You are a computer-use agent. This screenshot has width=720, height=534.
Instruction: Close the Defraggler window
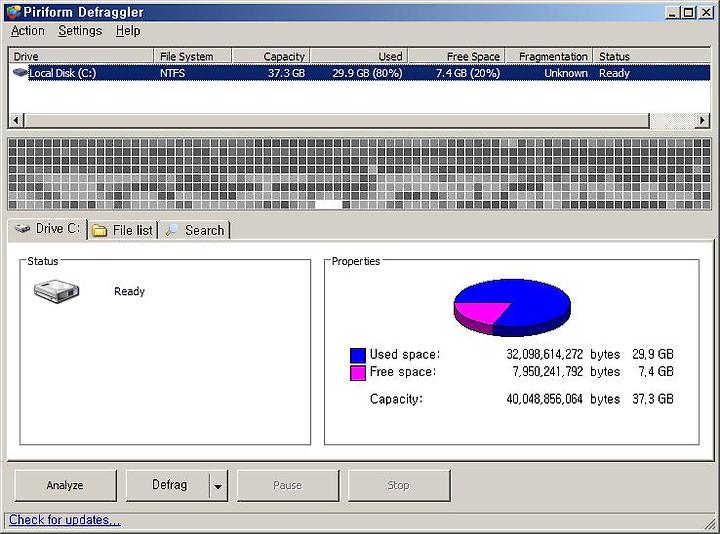pos(706,12)
